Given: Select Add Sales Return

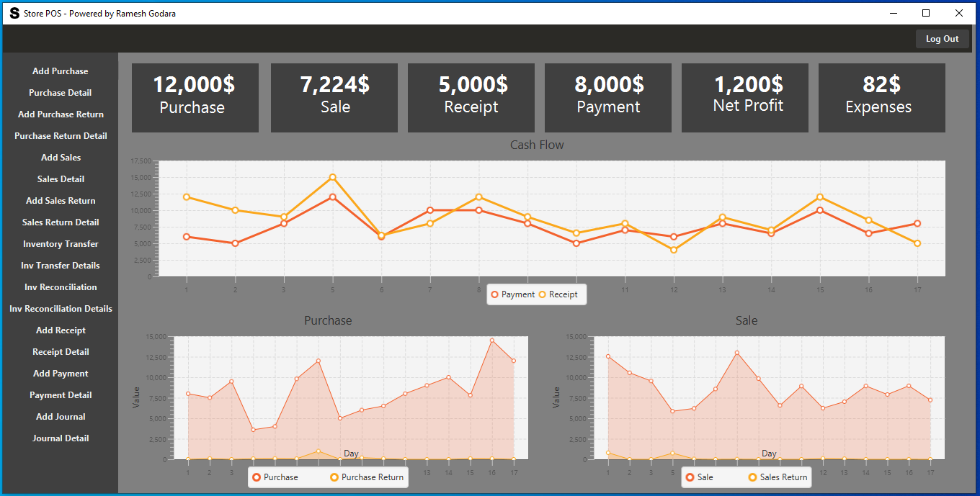Looking at the screenshot, I should coord(61,201).
